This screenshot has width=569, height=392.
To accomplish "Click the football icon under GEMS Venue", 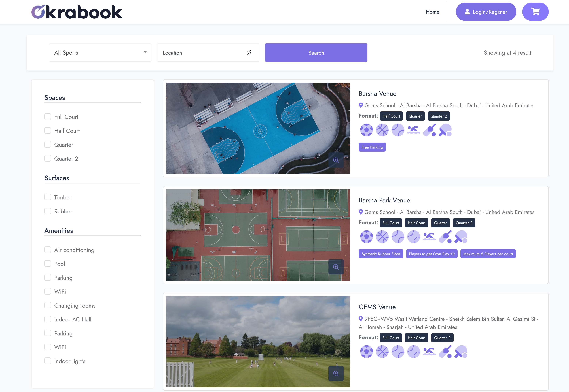I will pos(366,352).
